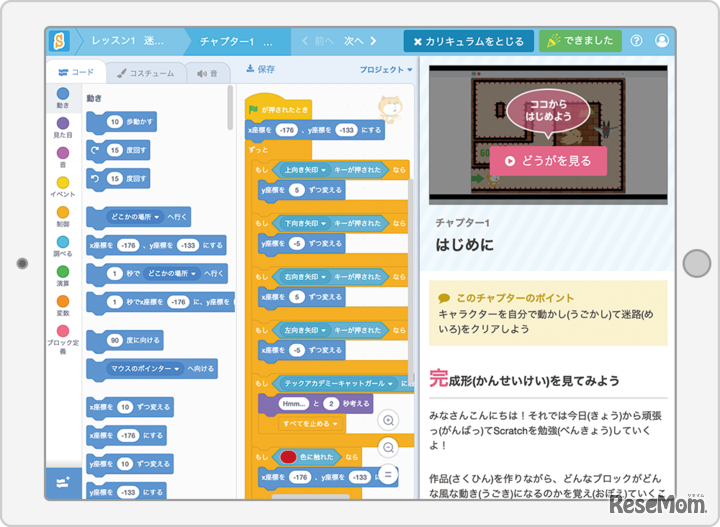Open the レッスン1 breadcrumb item
This screenshot has height=527, width=720.
128,41
